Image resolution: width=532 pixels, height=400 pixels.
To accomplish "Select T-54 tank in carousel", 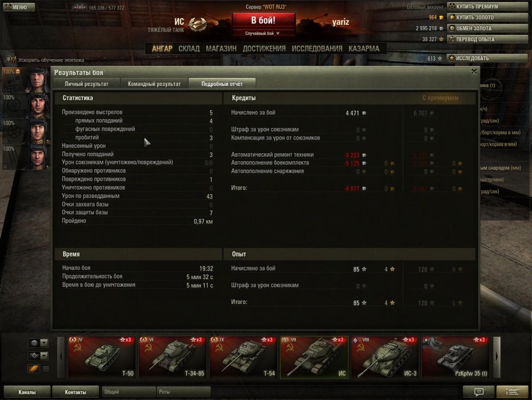I will click(243, 357).
